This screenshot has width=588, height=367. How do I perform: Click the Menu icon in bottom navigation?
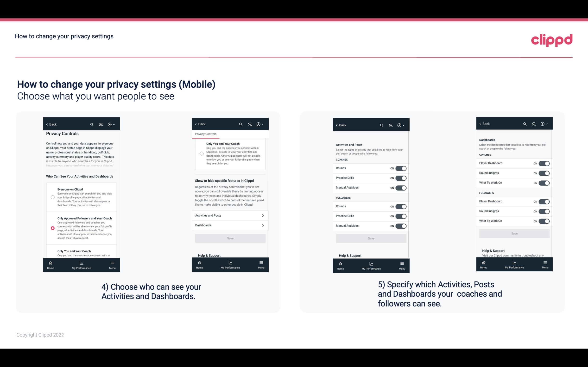112,263
